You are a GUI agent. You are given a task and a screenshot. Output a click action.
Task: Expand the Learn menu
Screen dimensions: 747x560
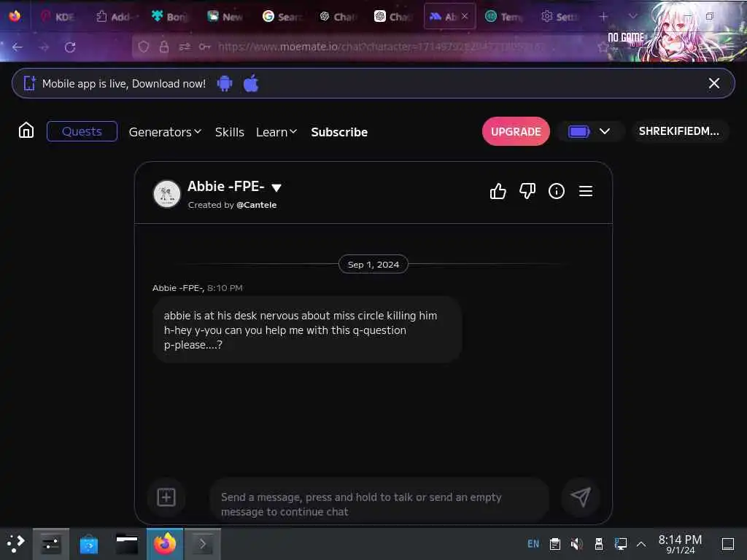pyautogui.click(x=276, y=132)
